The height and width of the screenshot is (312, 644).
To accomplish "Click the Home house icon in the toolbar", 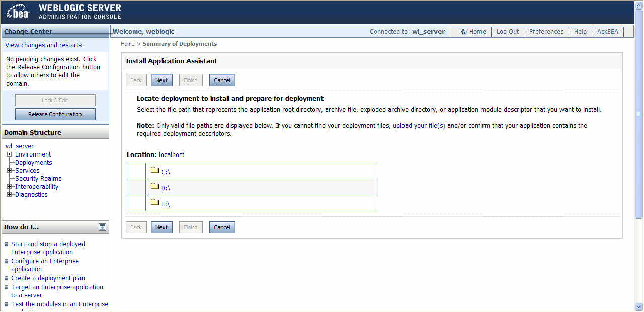I will click(x=464, y=32).
